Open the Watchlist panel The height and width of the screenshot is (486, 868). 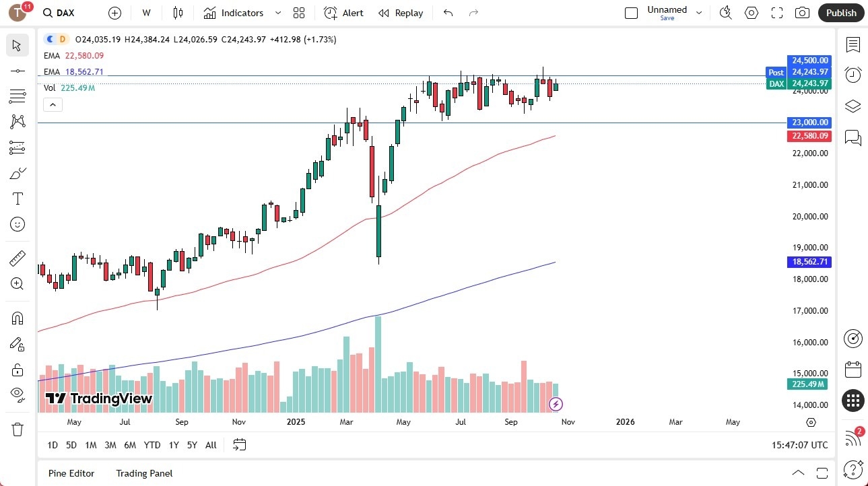coord(853,45)
